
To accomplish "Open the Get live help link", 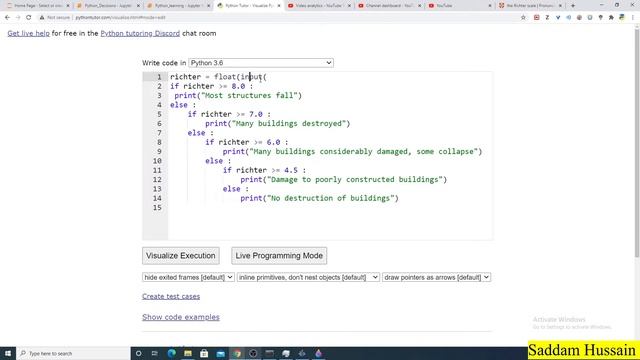I will [x=29, y=33].
